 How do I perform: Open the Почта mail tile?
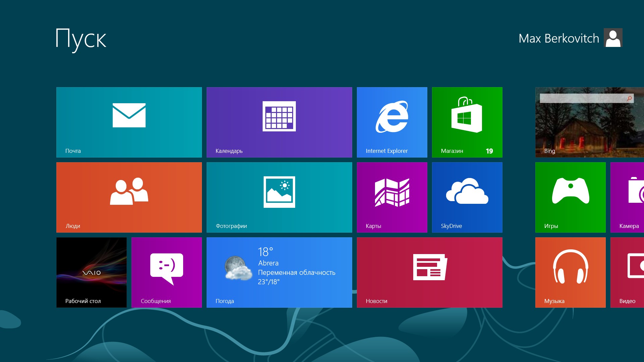pos(129,122)
